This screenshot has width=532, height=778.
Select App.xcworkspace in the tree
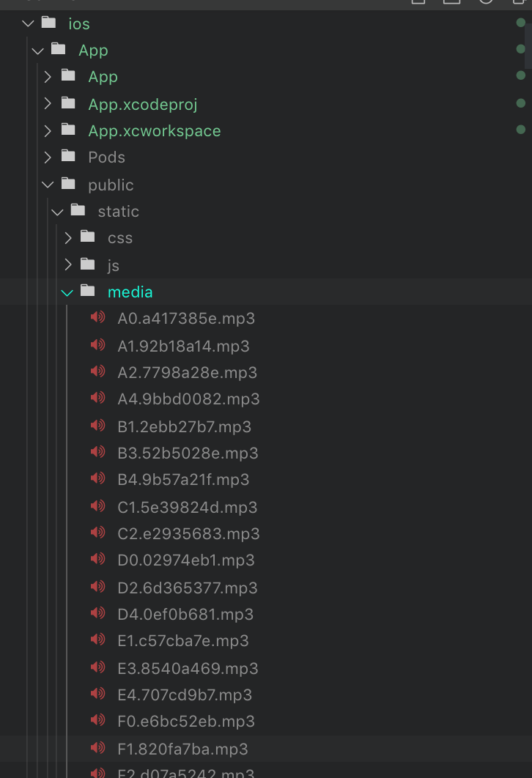(x=155, y=130)
